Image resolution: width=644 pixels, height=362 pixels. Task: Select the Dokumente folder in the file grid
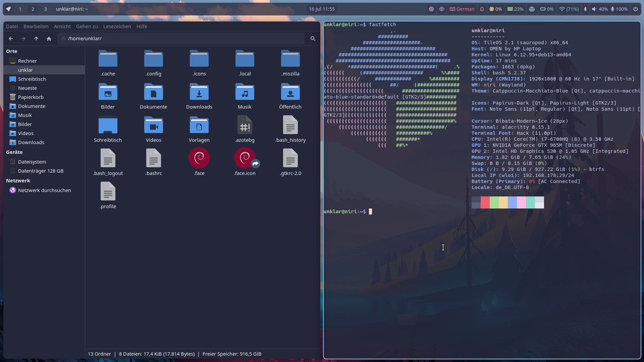[x=153, y=92]
